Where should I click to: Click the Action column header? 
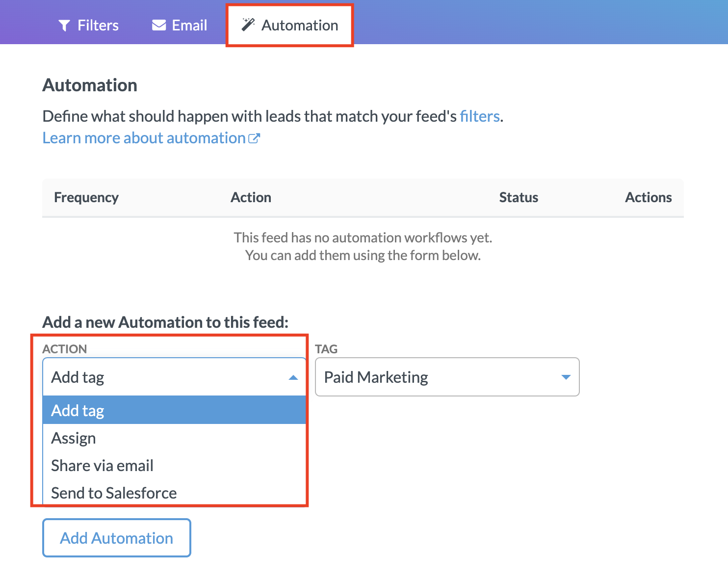coord(251,197)
